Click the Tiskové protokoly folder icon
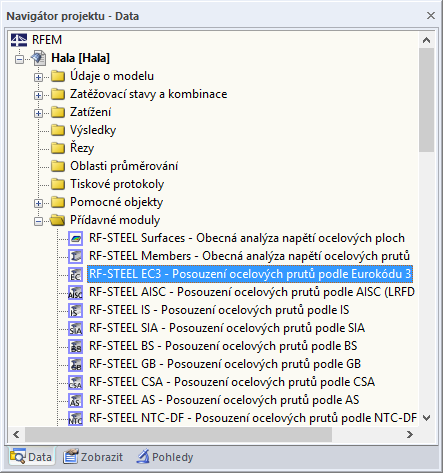Viewport: 443px width, 473px height. click(58, 184)
